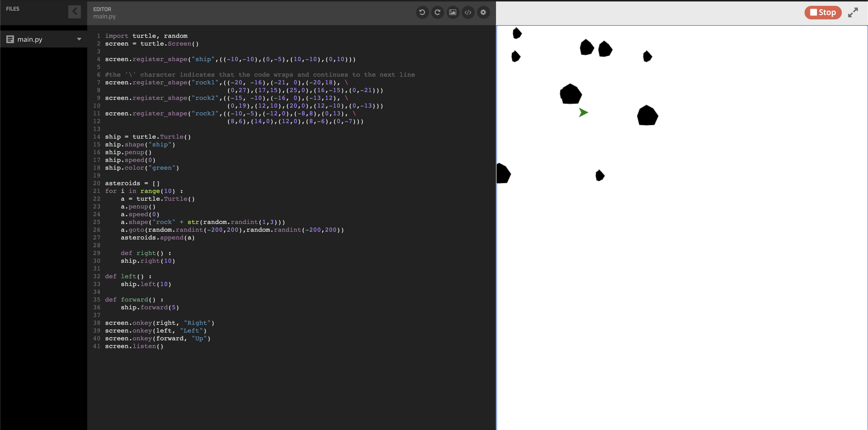Click the undo icon in editor toolbar
The width and height of the screenshot is (868, 430).
click(422, 12)
